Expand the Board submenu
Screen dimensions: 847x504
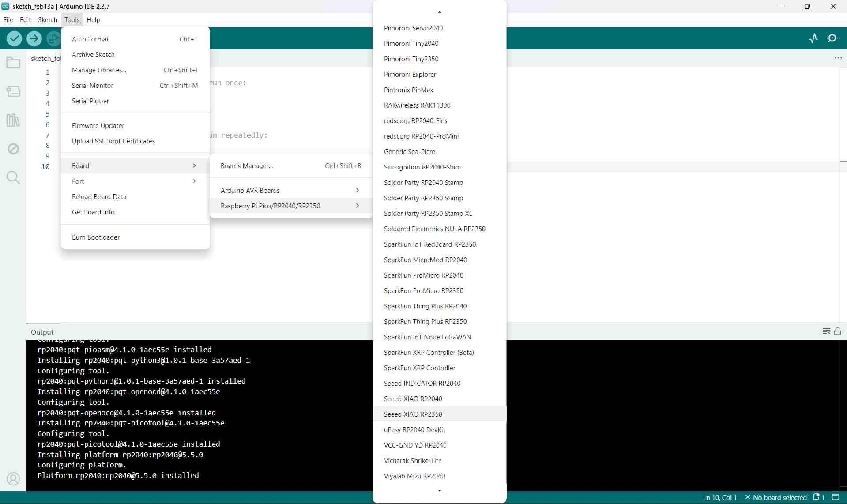(135, 165)
